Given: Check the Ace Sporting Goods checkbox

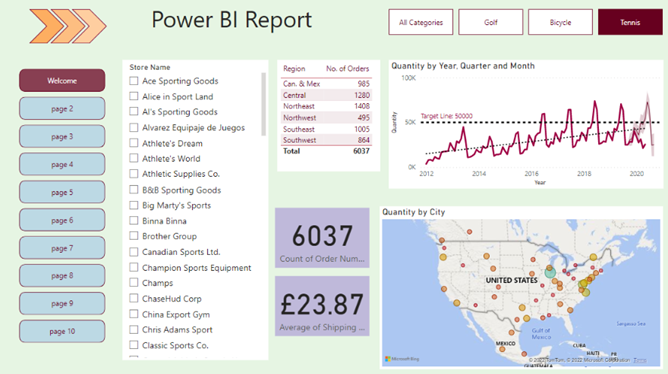Looking at the screenshot, I should [x=134, y=81].
